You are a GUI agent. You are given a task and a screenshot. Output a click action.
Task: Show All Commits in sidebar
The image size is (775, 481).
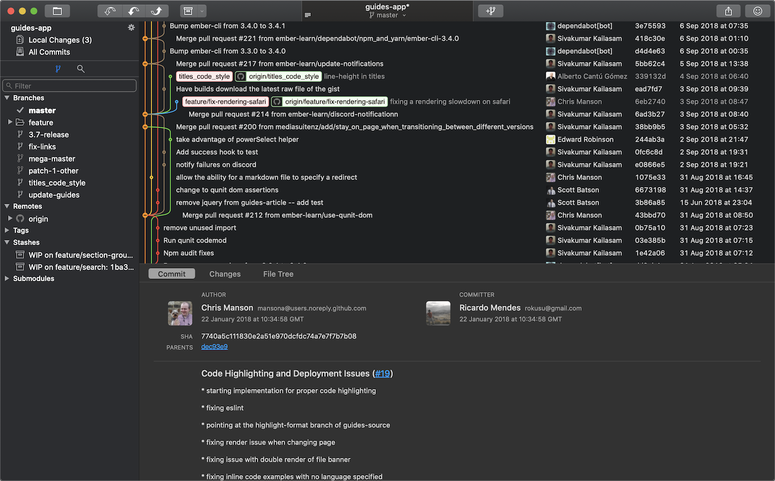click(49, 52)
